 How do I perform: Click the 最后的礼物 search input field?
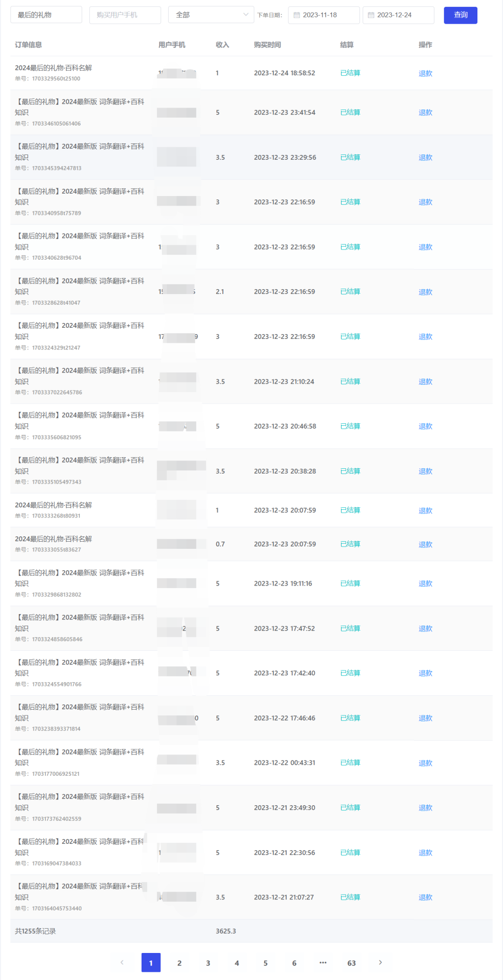tap(46, 15)
